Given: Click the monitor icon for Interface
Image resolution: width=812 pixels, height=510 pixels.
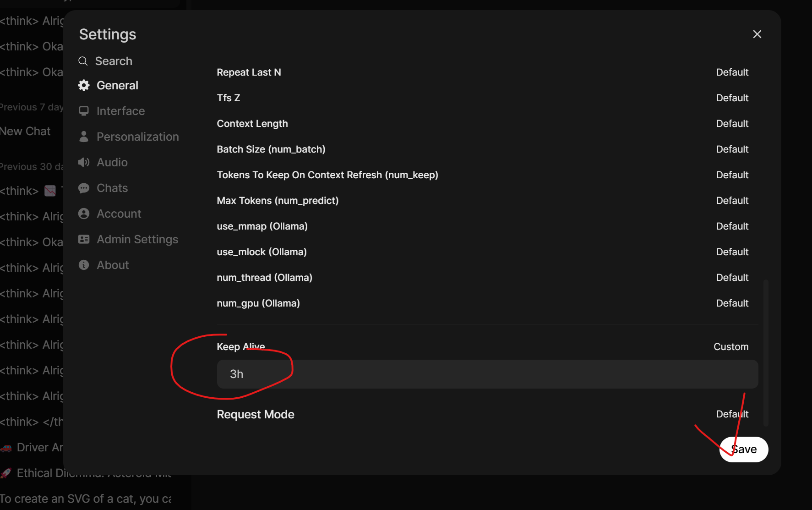Looking at the screenshot, I should pos(84,111).
